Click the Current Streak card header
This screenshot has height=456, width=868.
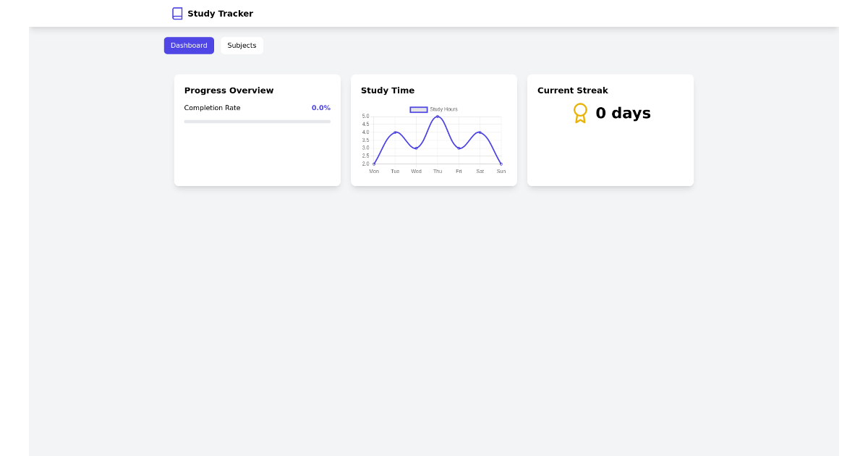pyautogui.click(x=572, y=90)
